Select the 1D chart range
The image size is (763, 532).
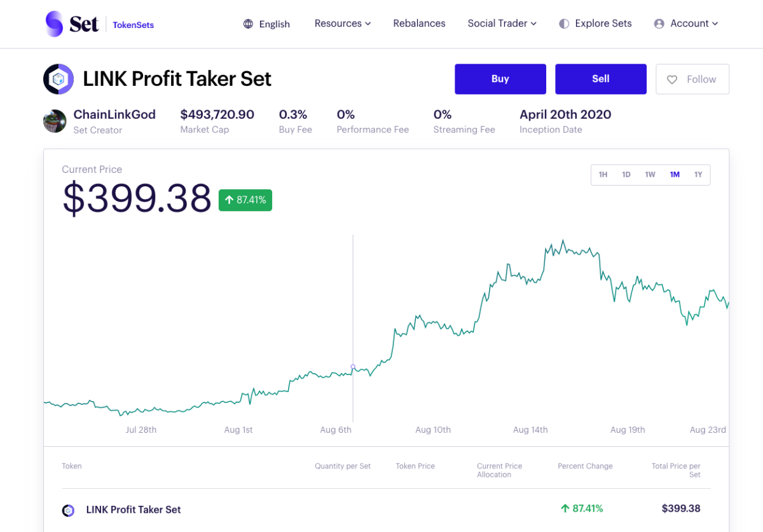626,175
